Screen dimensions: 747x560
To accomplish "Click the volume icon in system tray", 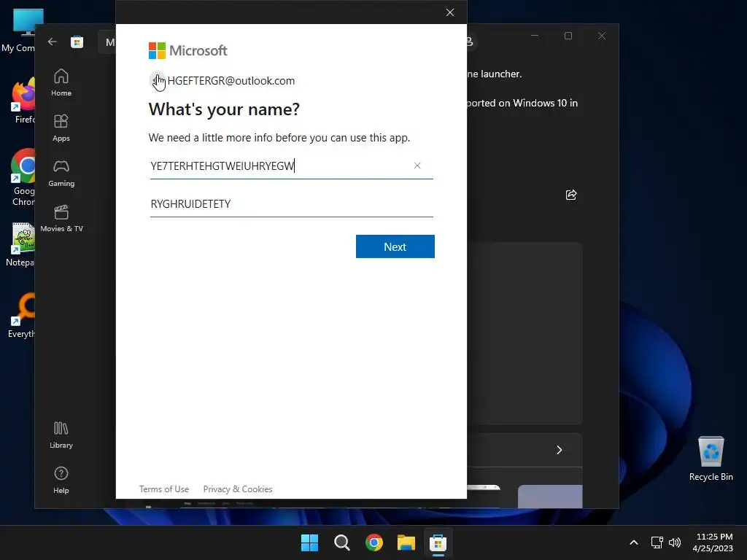I will pyautogui.click(x=675, y=542).
